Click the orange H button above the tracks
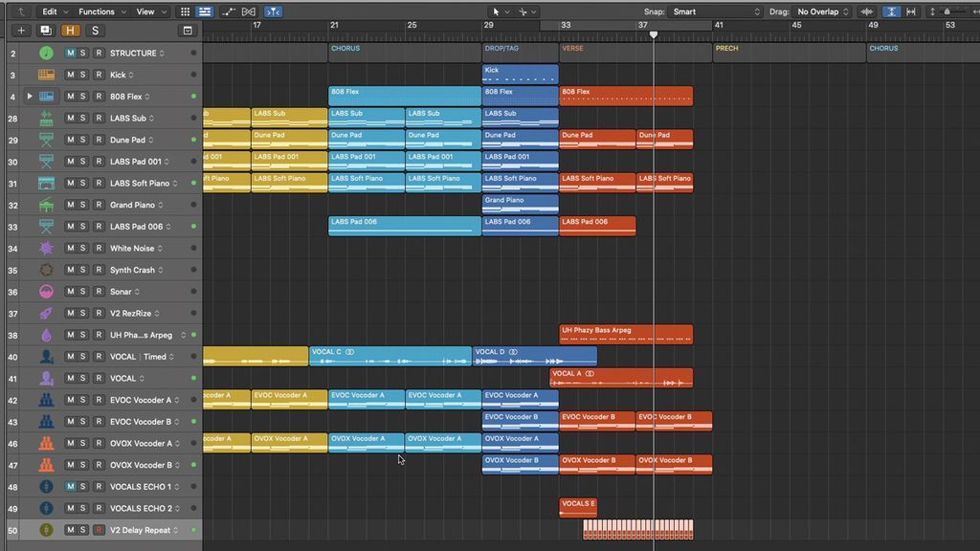This screenshot has width=980, height=551. [x=70, y=31]
